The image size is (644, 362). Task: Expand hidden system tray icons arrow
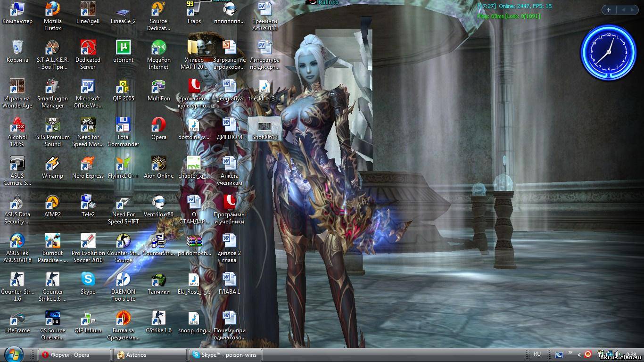point(579,355)
